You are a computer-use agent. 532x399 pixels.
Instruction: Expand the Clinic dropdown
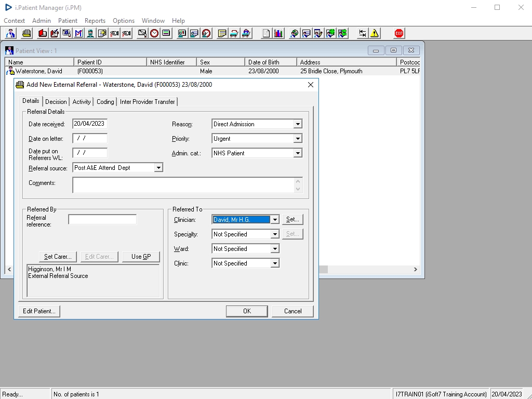275,263
